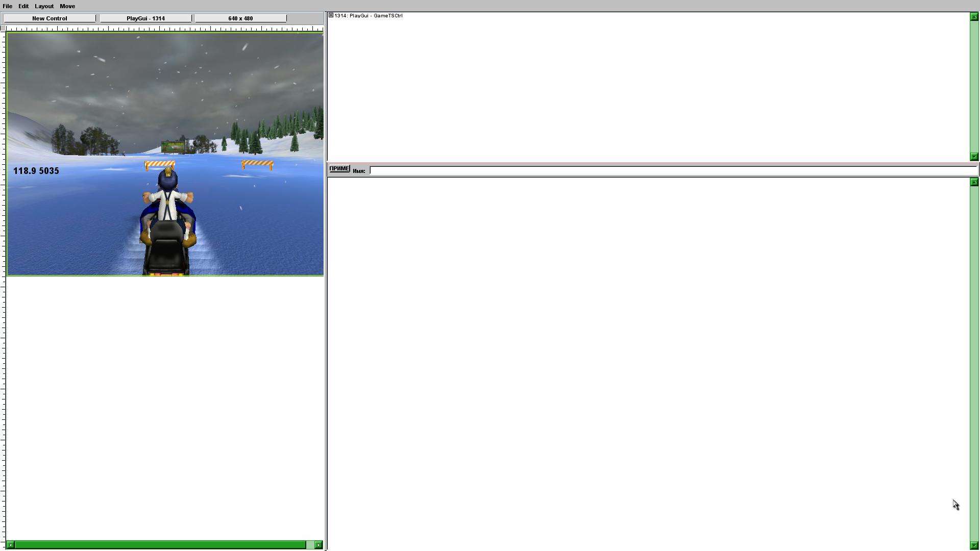The image size is (980, 551).
Task: Select the PlayGui - GameTSCtrl tree item
Action: 368,16
